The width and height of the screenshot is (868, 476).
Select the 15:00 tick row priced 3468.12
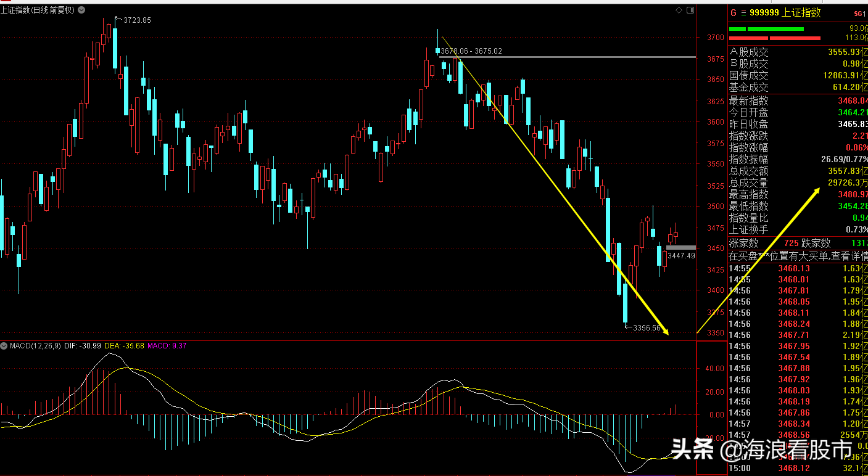[798, 469]
